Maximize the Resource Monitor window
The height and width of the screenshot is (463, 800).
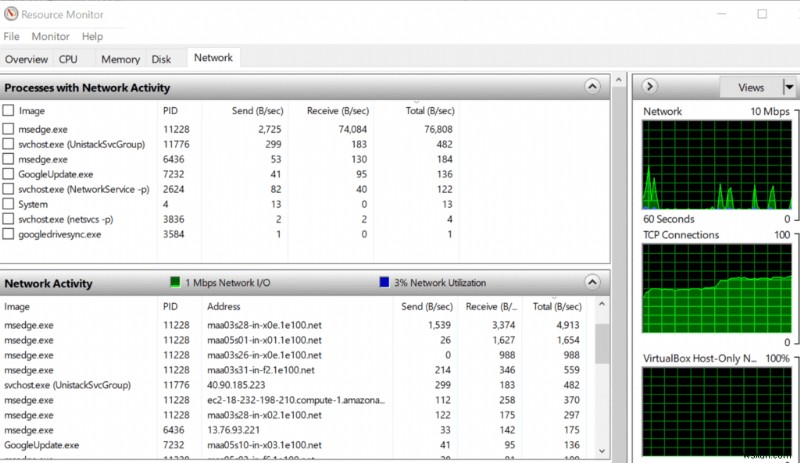tap(762, 14)
